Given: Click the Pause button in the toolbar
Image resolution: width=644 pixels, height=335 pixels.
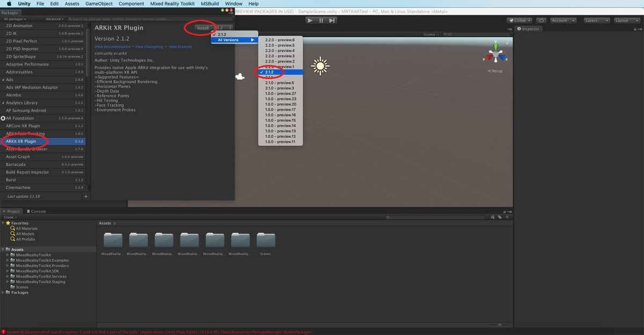Looking at the screenshot, I should pyautogui.click(x=321, y=20).
